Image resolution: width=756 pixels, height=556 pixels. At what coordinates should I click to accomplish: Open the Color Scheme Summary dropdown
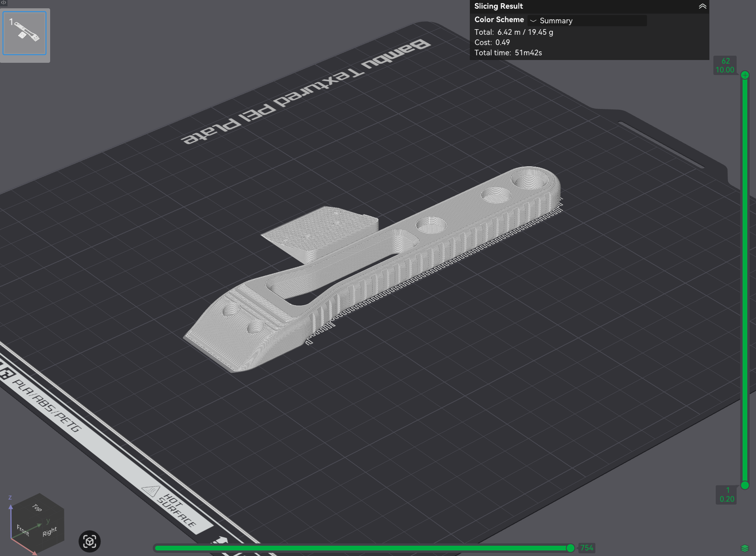coord(587,21)
